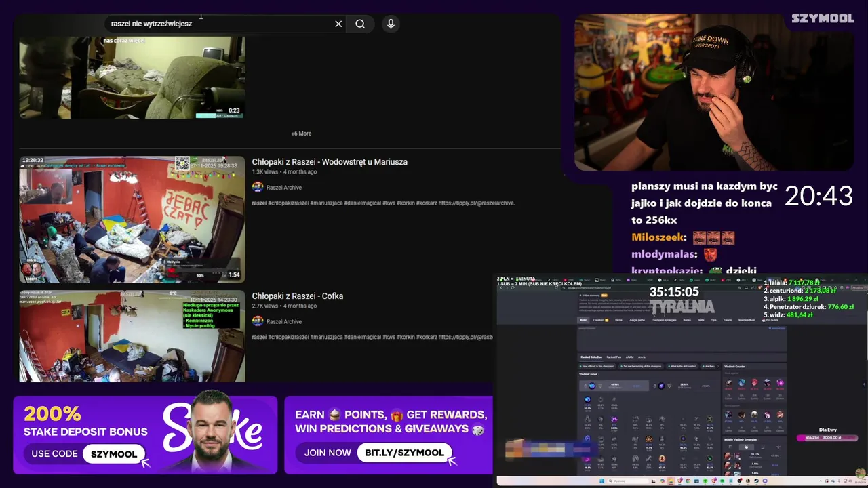Open the top video thumbnail with 0:23 duration
Image resolution: width=868 pixels, height=488 pixels.
click(132, 77)
